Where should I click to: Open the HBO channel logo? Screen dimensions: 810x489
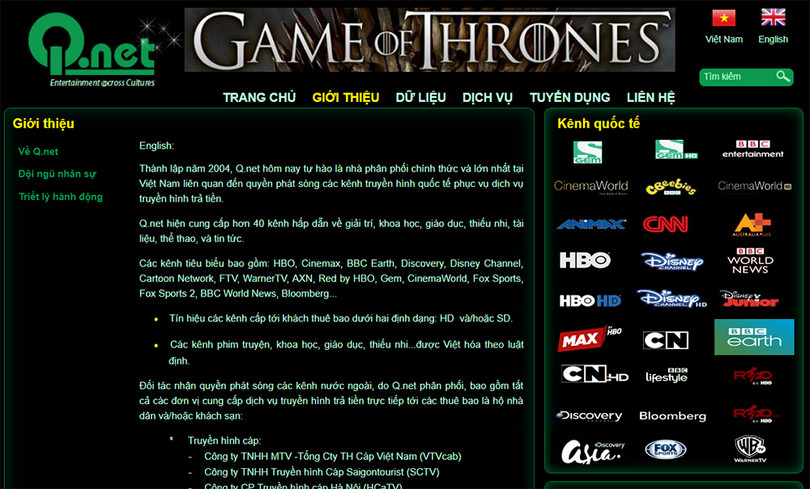[x=585, y=261]
